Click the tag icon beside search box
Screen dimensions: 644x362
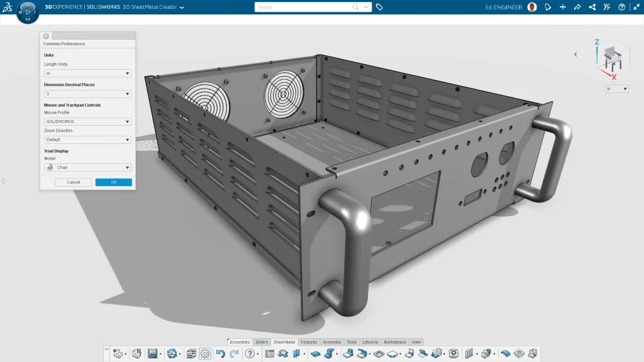click(379, 7)
